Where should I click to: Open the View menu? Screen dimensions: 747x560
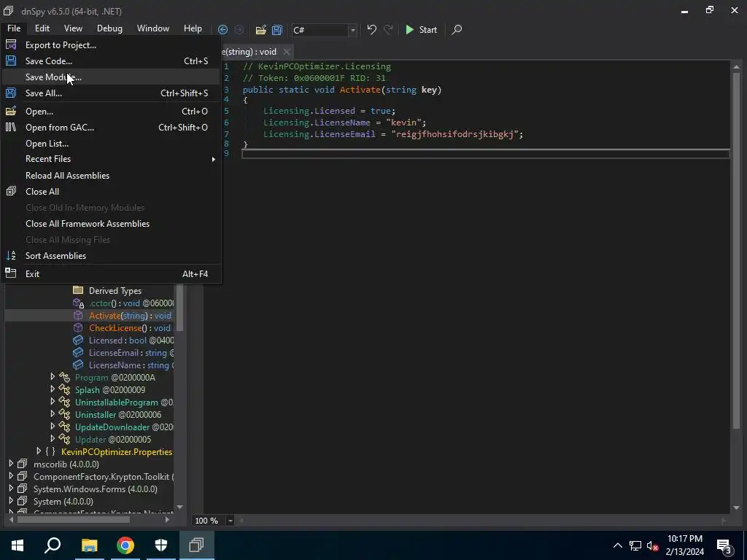tap(73, 28)
